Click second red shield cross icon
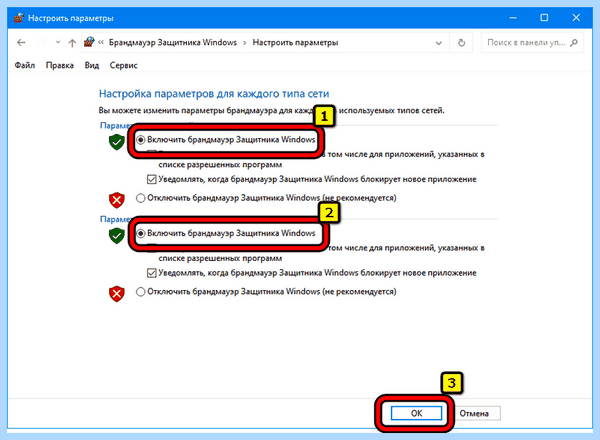This screenshot has width=600, height=440. pyautogui.click(x=117, y=294)
